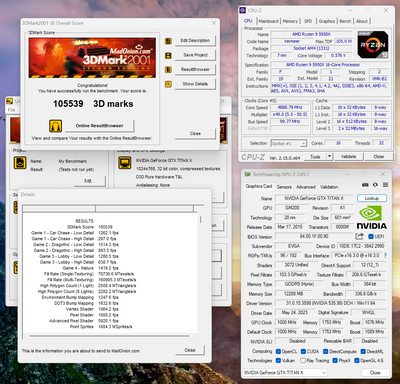The image size is (400, 384).
Task: Switch to the Mainboard tab in CPU-Z
Action: coord(268,21)
